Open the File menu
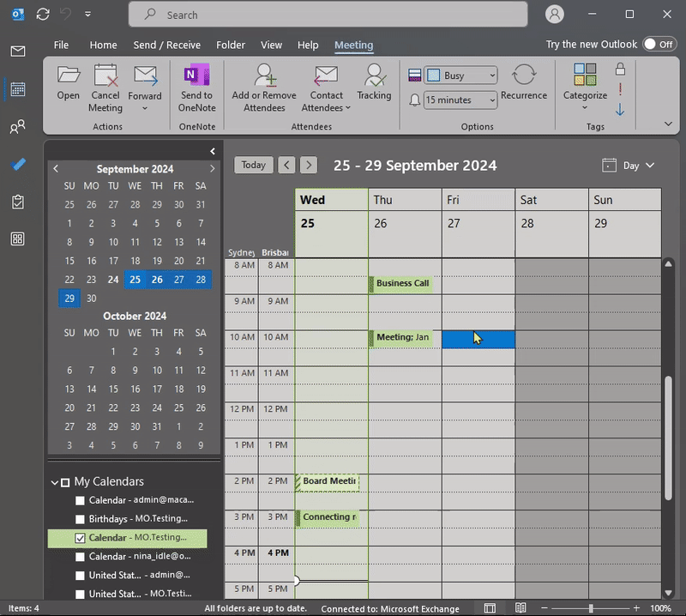The image size is (686, 616). (61, 45)
